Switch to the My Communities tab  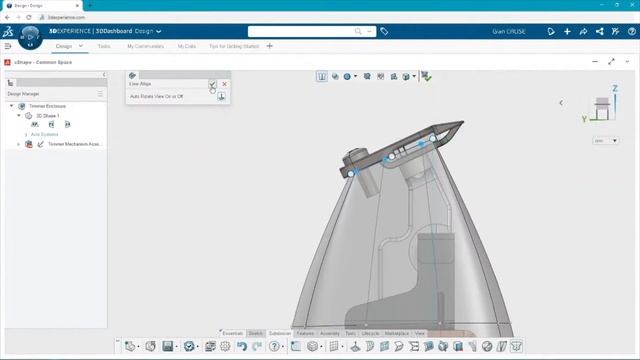[x=145, y=46]
